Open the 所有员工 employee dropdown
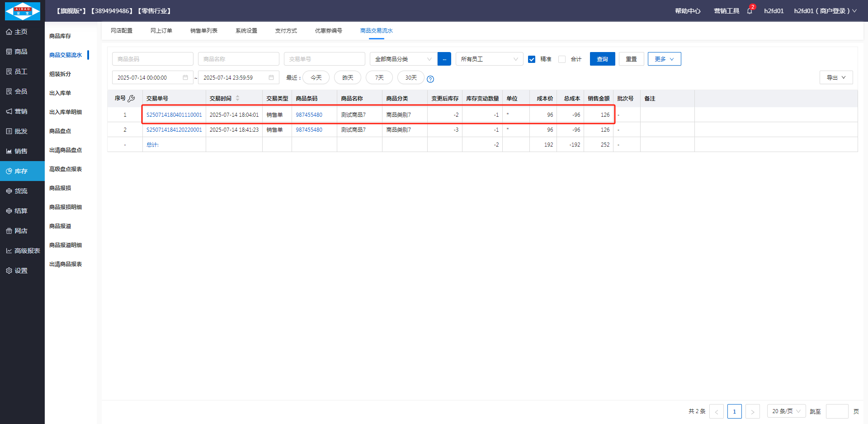Image resolution: width=868 pixels, height=424 pixels. click(x=489, y=59)
